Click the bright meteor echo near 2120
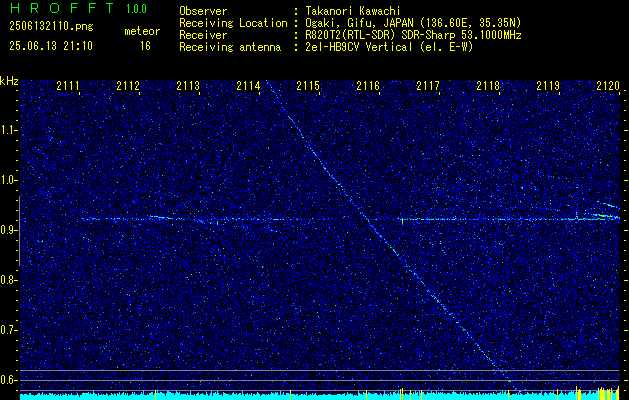Viewport: 629px width, 400px height. 607,216
